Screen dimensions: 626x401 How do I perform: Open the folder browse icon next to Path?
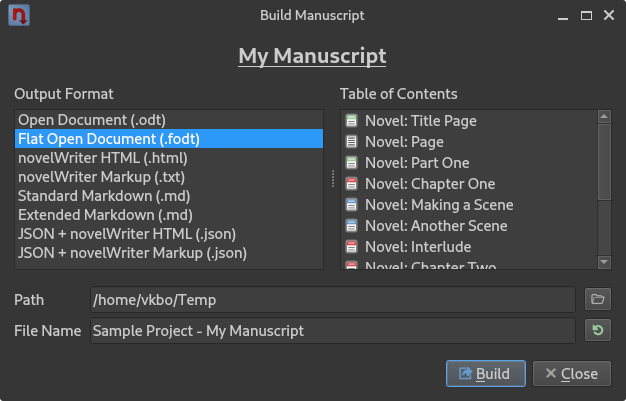tap(598, 299)
